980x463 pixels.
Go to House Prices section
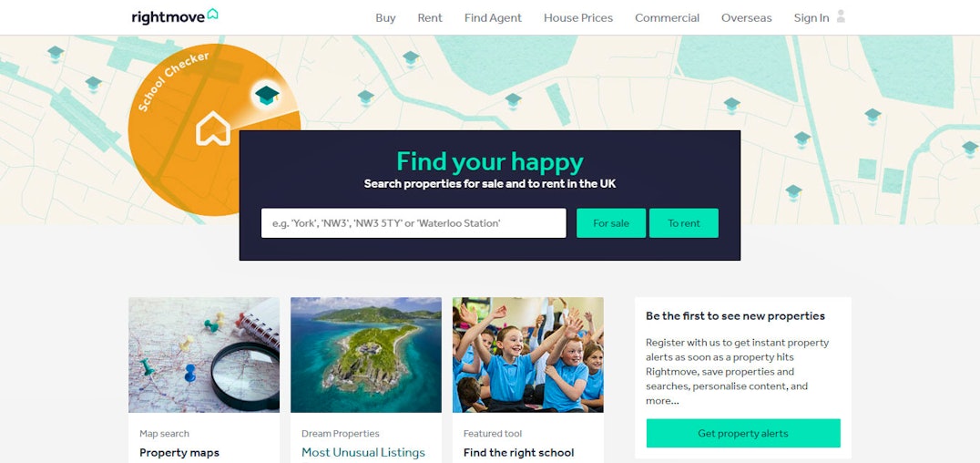coord(578,17)
